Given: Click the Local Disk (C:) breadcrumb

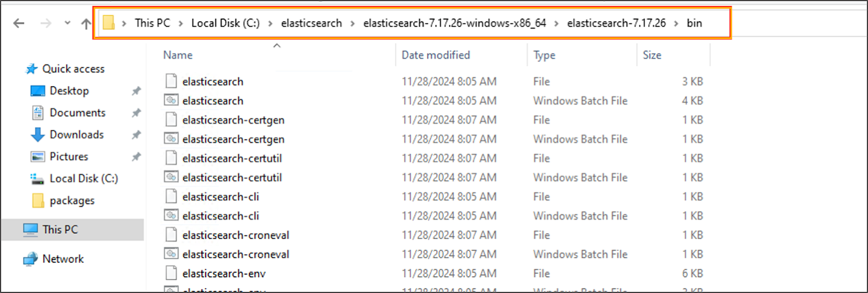Looking at the screenshot, I should (x=225, y=23).
